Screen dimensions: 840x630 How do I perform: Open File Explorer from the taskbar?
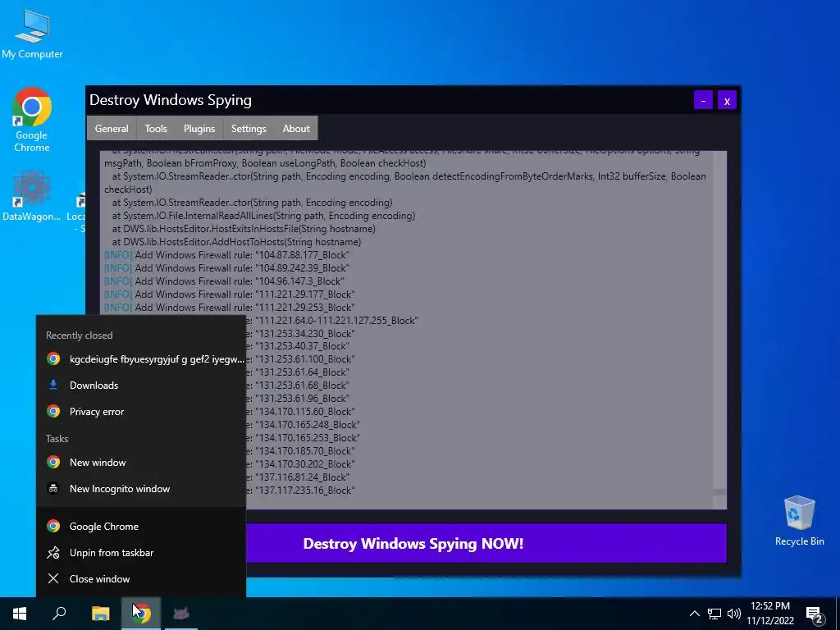tap(100, 614)
